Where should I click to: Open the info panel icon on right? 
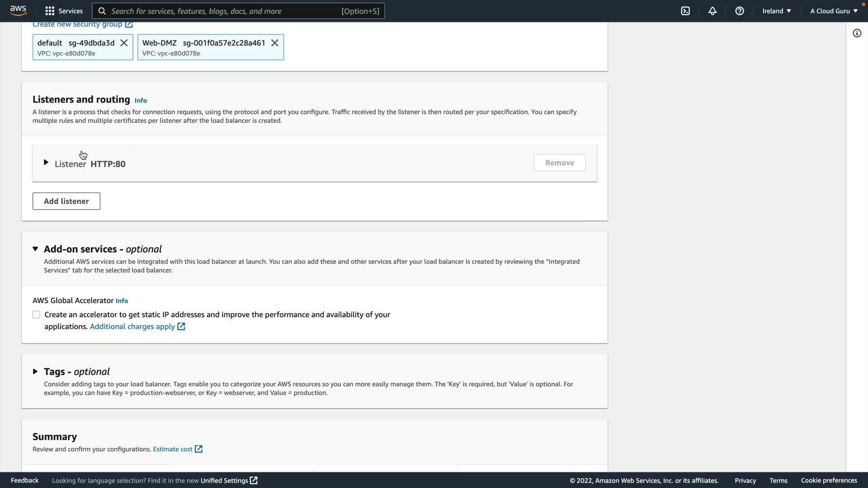point(857,33)
